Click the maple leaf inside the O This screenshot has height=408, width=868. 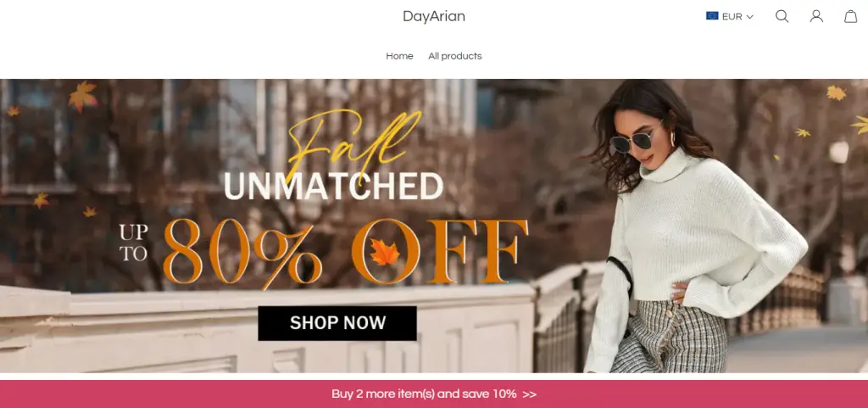pos(385,252)
